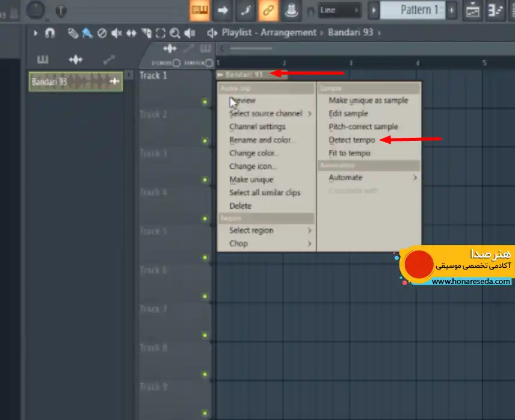Screen dimensions: 515x420
Task: Click the Pattern 1 selector
Action: 413,10
